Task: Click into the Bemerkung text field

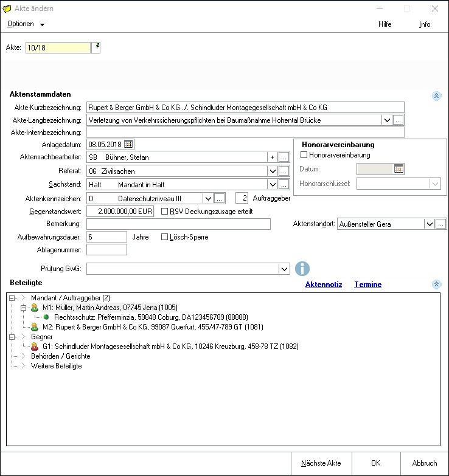Action: coord(179,224)
